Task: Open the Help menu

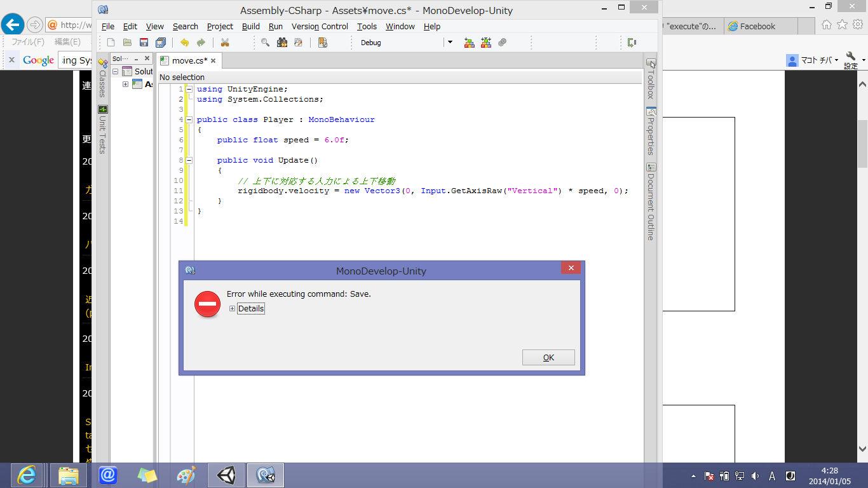Action: (432, 26)
